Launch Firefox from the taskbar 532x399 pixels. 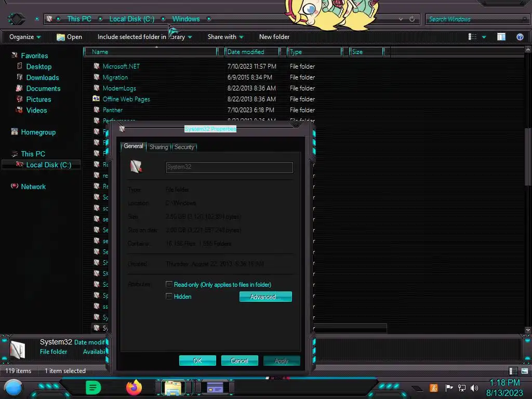pos(134,388)
